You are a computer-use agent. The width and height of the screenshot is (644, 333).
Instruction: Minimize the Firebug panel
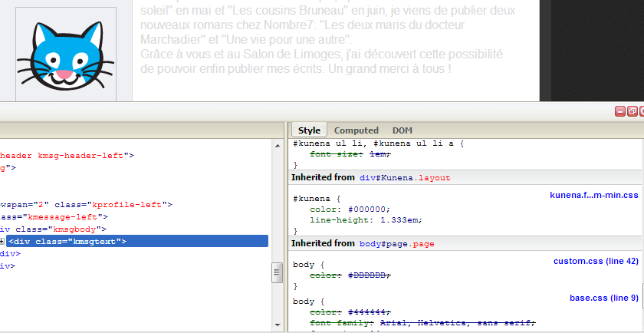click(620, 111)
